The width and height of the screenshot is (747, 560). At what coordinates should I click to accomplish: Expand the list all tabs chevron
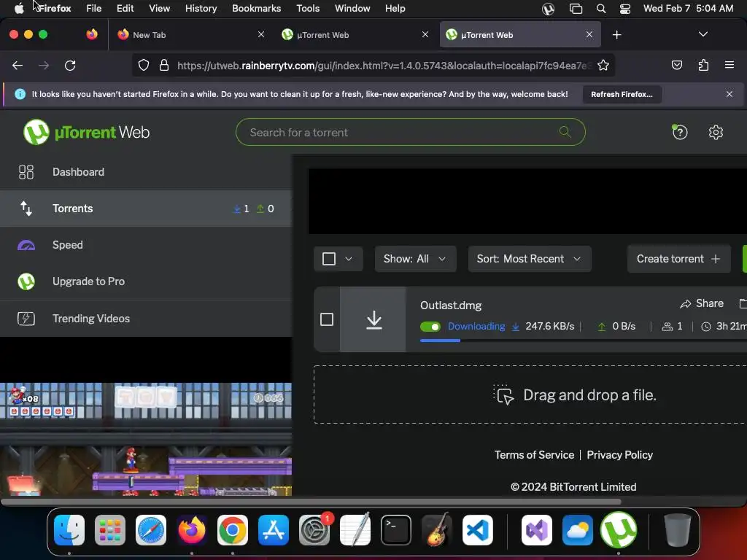tap(703, 34)
